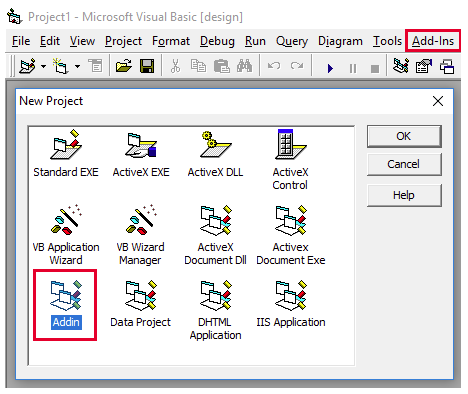
Task: Click the Undo arrow icon
Action: (x=274, y=66)
